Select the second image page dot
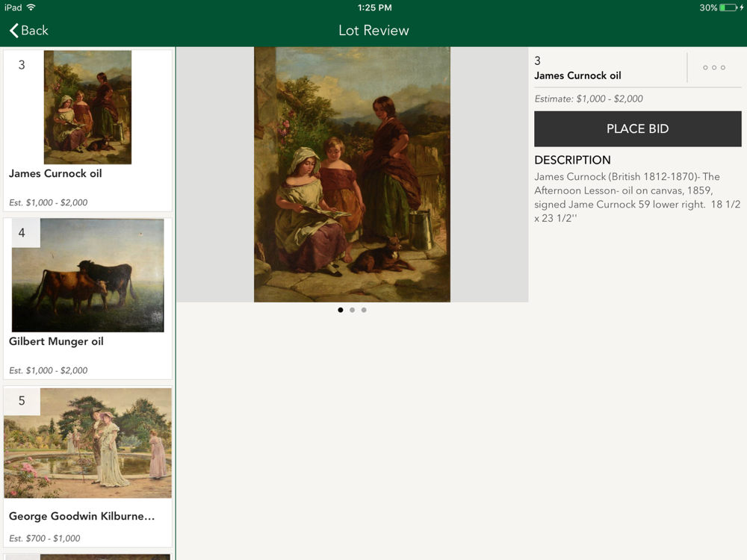This screenshot has height=560, width=747. click(352, 310)
